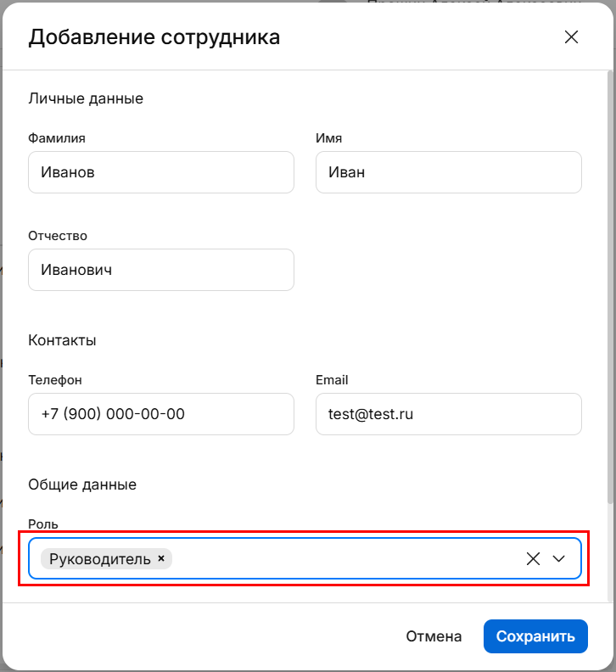Image resolution: width=616 pixels, height=672 pixels.
Task: Clear all selected roles
Action: (533, 558)
